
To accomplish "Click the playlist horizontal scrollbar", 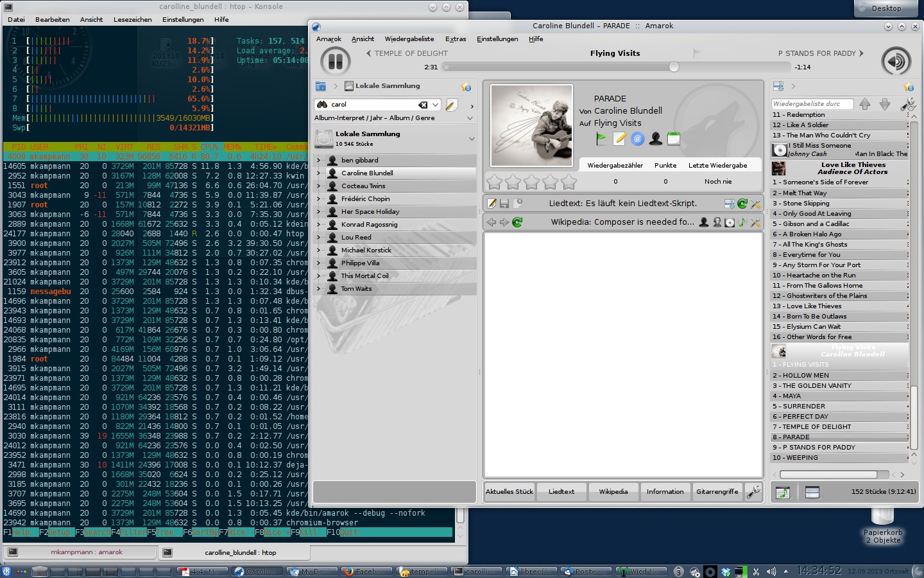I will pyautogui.click(x=828, y=475).
